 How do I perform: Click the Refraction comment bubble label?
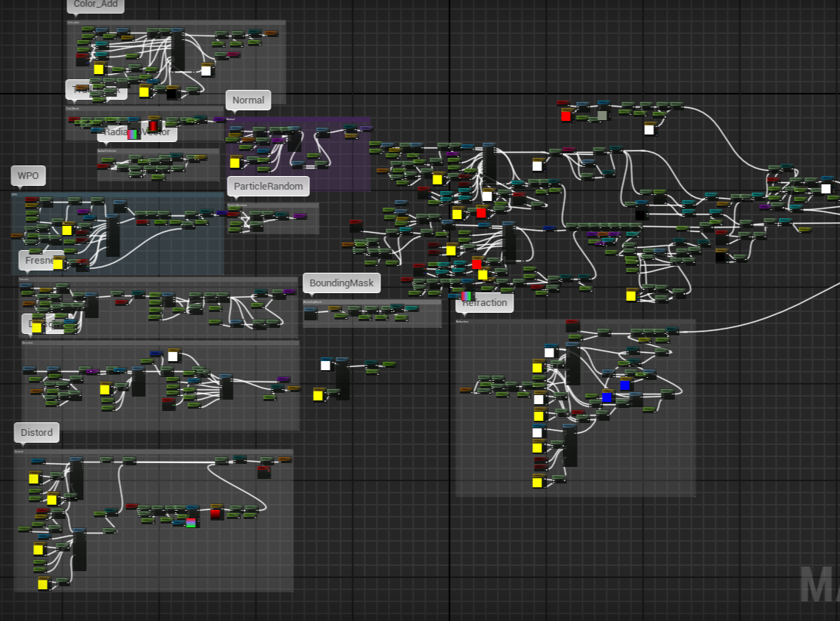pyautogui.click(x=485, y=303)
